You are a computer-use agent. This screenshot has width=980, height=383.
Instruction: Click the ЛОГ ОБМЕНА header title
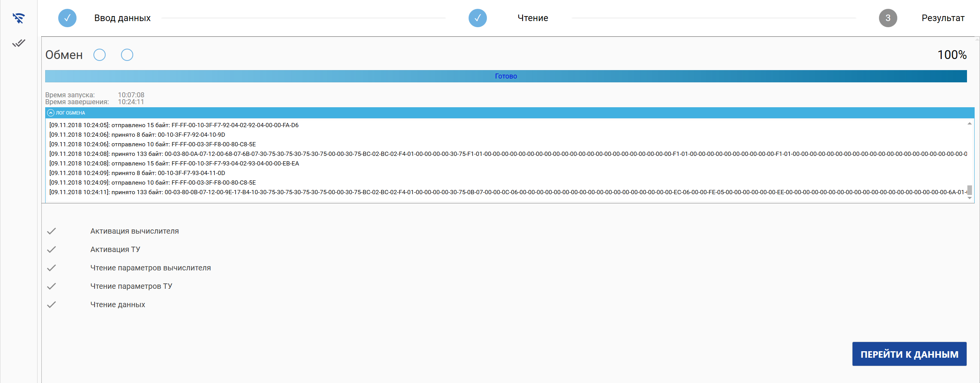click(70, 113)
